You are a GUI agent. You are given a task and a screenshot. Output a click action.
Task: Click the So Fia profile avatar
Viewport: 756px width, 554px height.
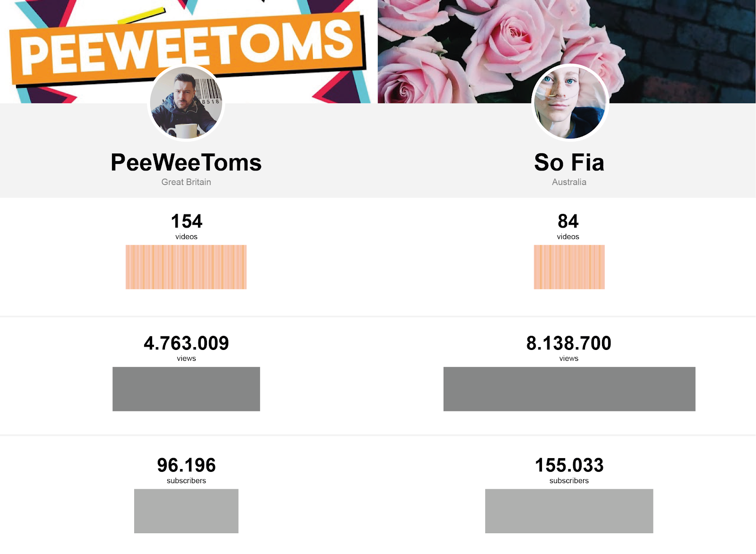click(x=570, y=102)
